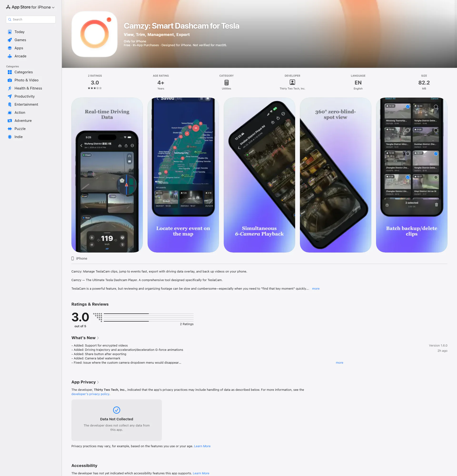
Task: Open Real-time Driving Data screenshot
Action: pos(107,175)
